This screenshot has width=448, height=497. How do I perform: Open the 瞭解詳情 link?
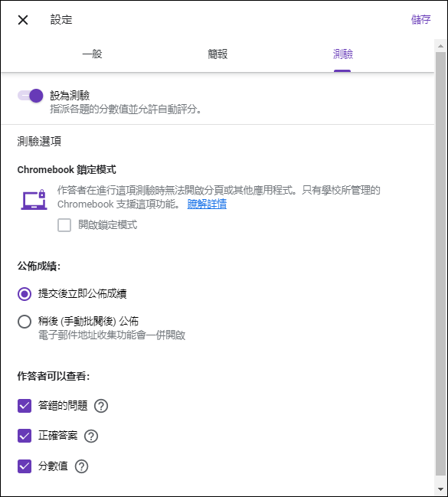(x=207, y=204)
